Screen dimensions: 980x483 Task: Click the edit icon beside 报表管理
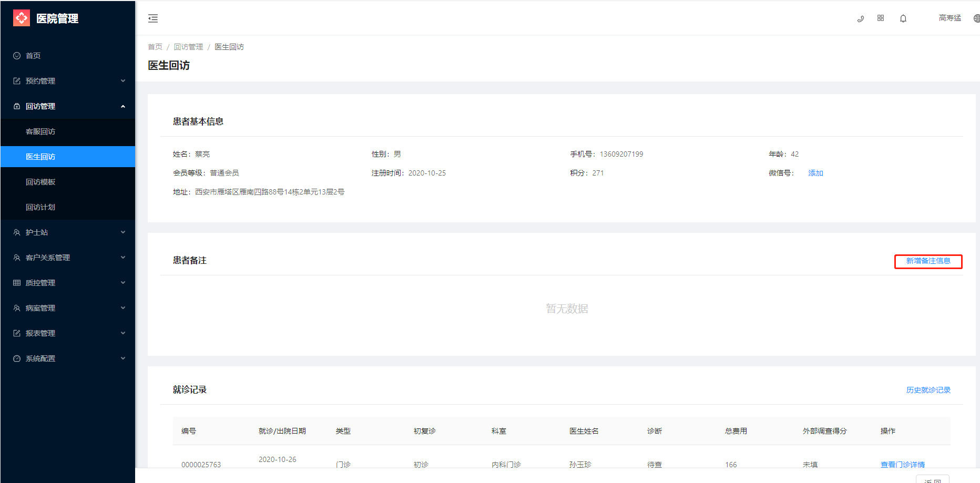coord(17,333)
